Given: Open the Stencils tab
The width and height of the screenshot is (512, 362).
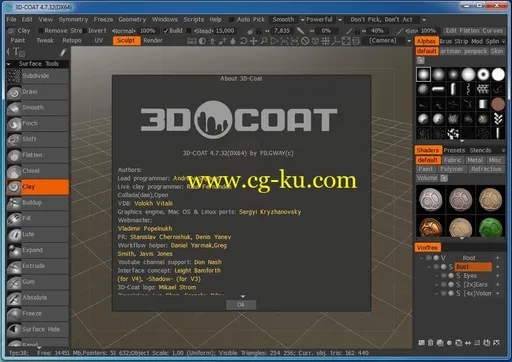Looking at the screenshot, I should (x=480, y=150).
